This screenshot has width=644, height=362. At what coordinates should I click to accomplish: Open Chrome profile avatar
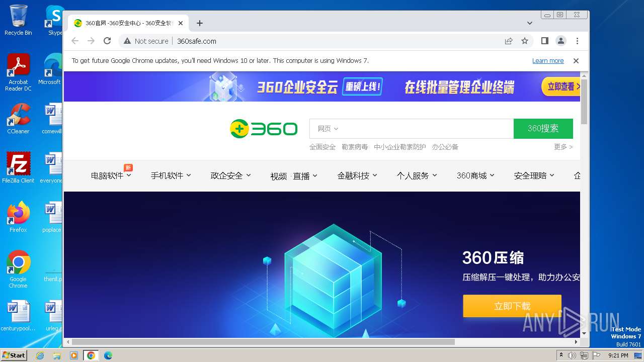pos(560,41)
